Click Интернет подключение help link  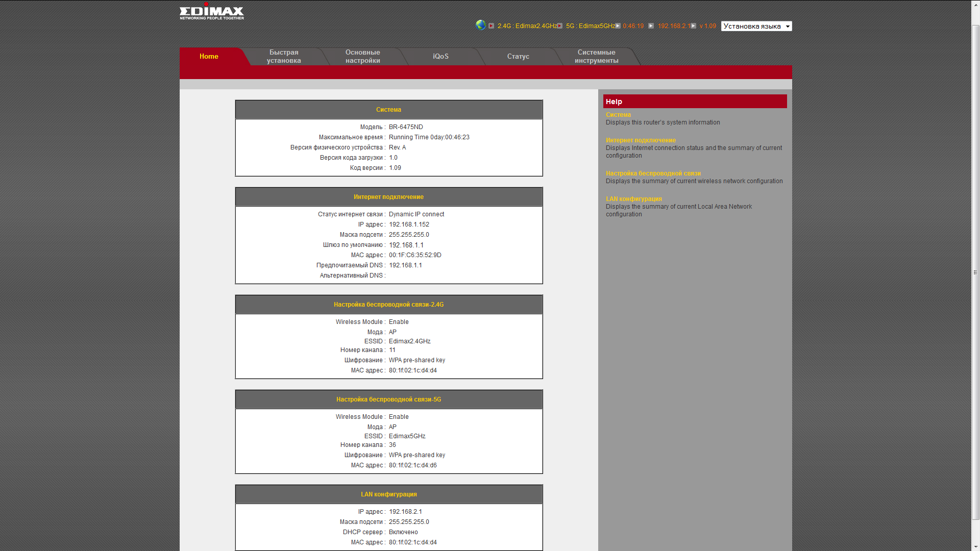(x=641, y=140)
